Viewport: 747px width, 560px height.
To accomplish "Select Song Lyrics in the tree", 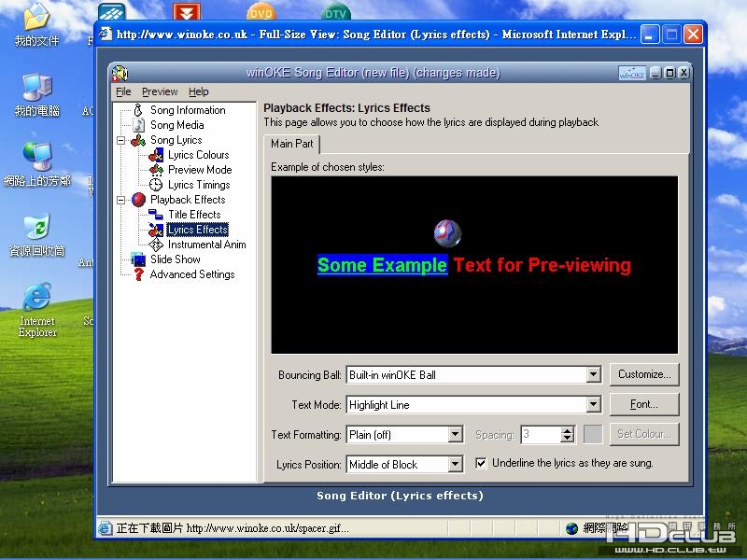I will [x=176, y=140].
